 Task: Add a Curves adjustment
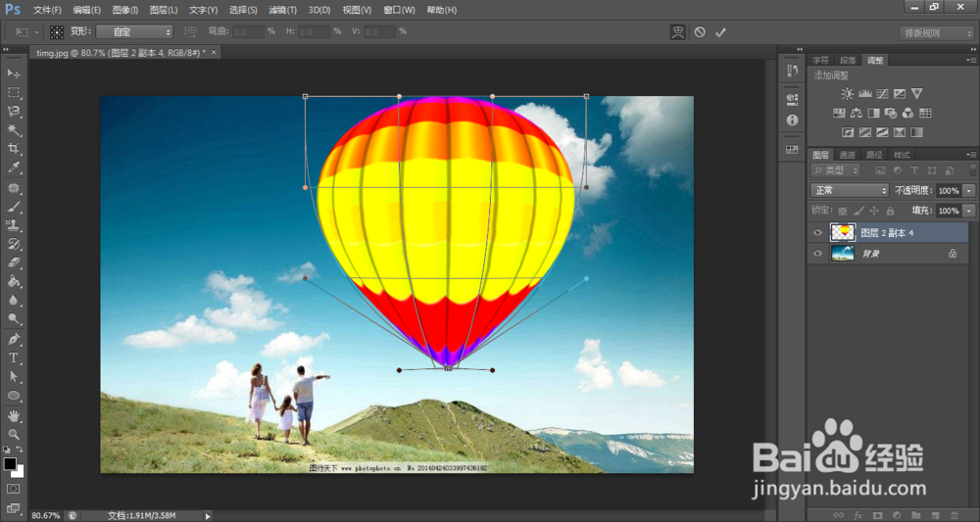882,94
